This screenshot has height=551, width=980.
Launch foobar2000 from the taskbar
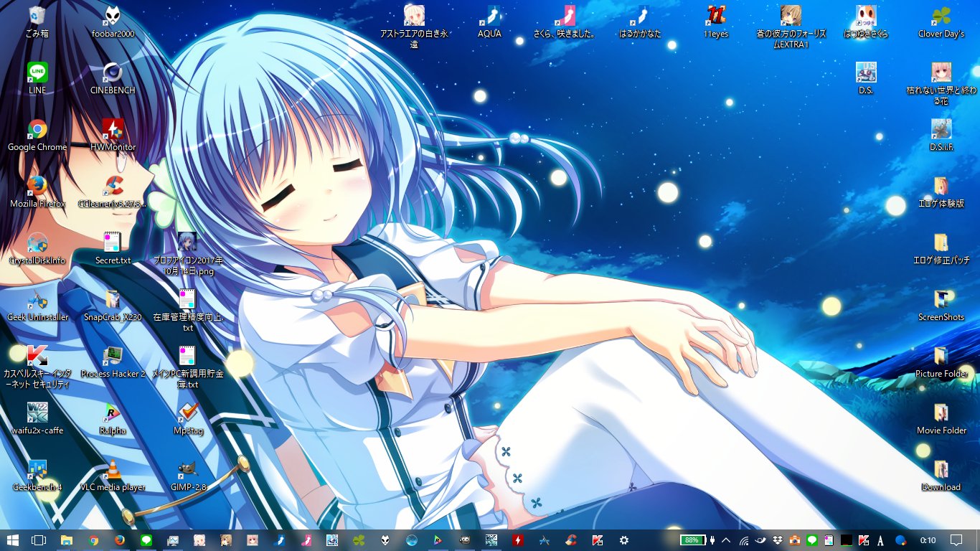(385, 540)
